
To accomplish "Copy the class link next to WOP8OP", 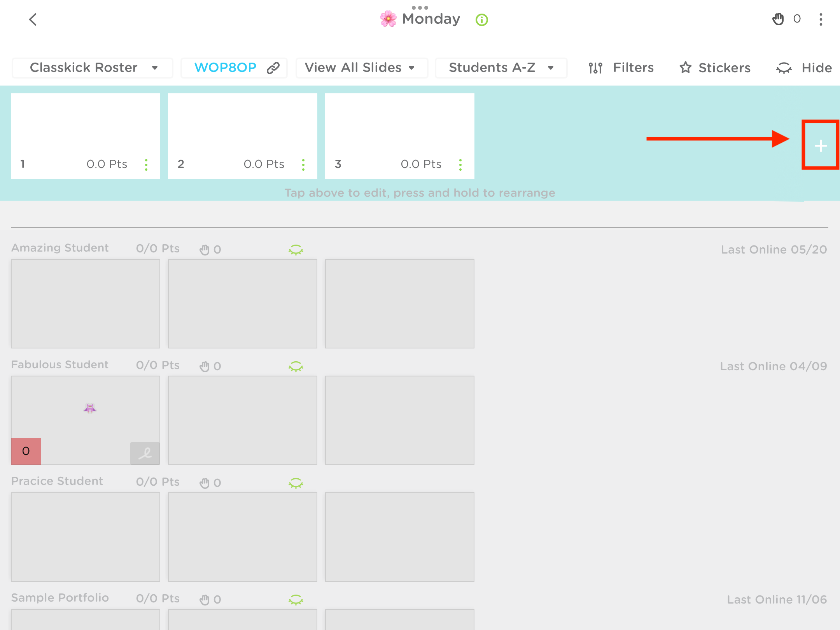I will [272, 67].
